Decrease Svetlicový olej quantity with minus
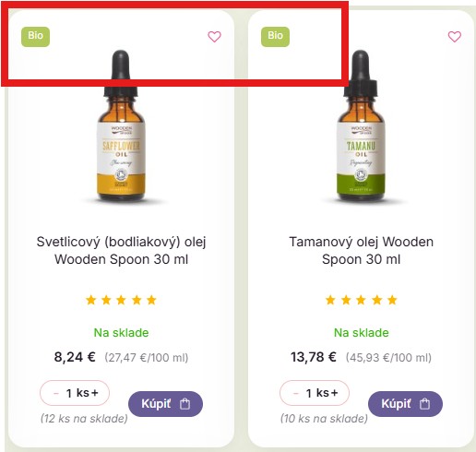476x452 pixels. point(56,393)
